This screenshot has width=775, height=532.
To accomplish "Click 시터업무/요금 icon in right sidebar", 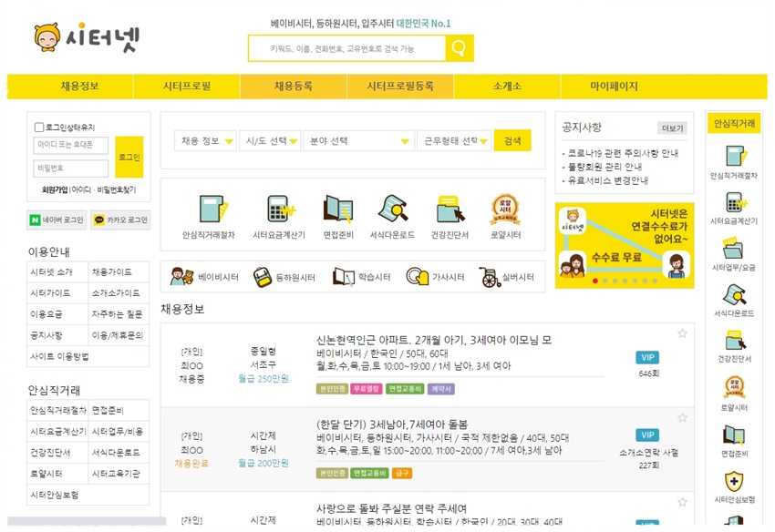I will click(733, 248).
